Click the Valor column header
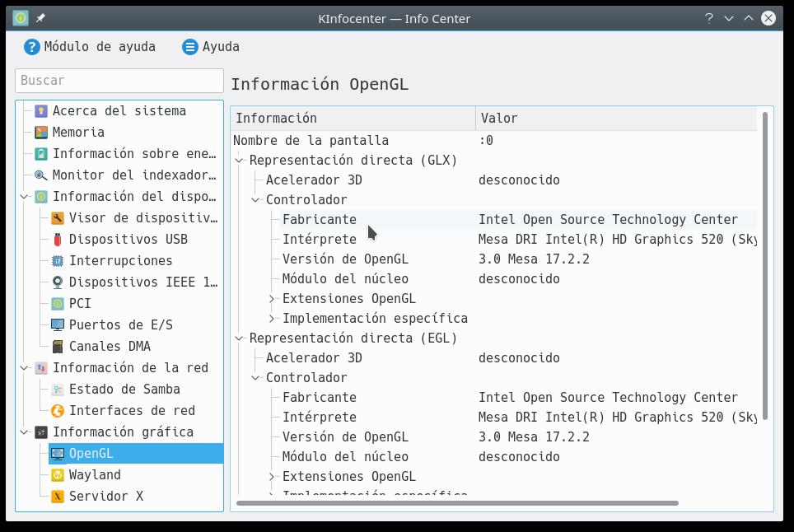Image resolution: width=794 pixels, height=532 pixels. tap(616, 118)
